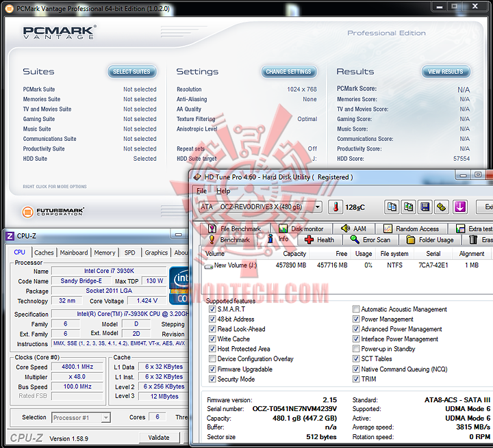Toggle the Read Look-Ahead checkbox

click(212, 329)
